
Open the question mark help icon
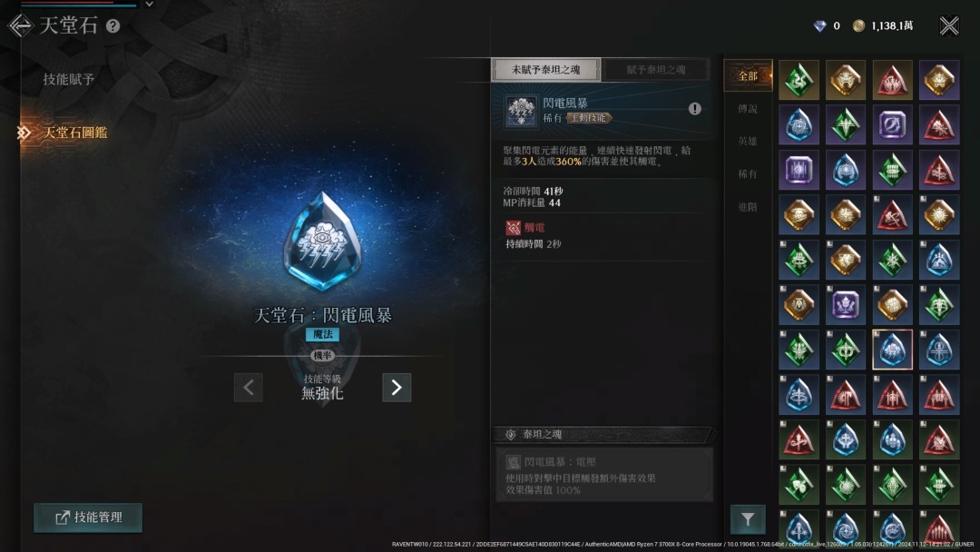pos(113,25)
